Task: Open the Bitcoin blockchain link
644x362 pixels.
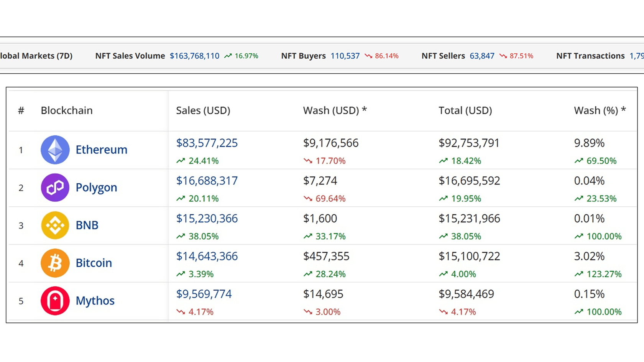Action: pyautogui.click(x=94, y=263)
